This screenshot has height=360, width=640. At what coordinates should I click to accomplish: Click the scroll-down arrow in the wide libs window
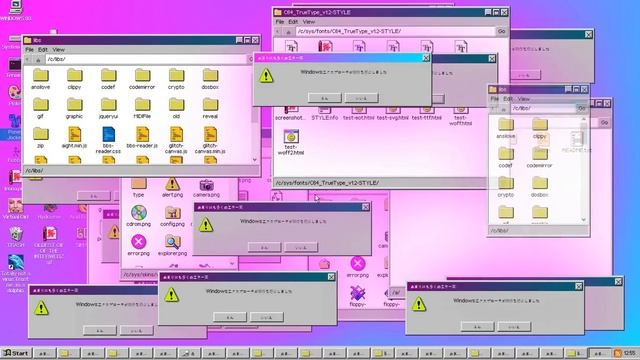(255, 160)
